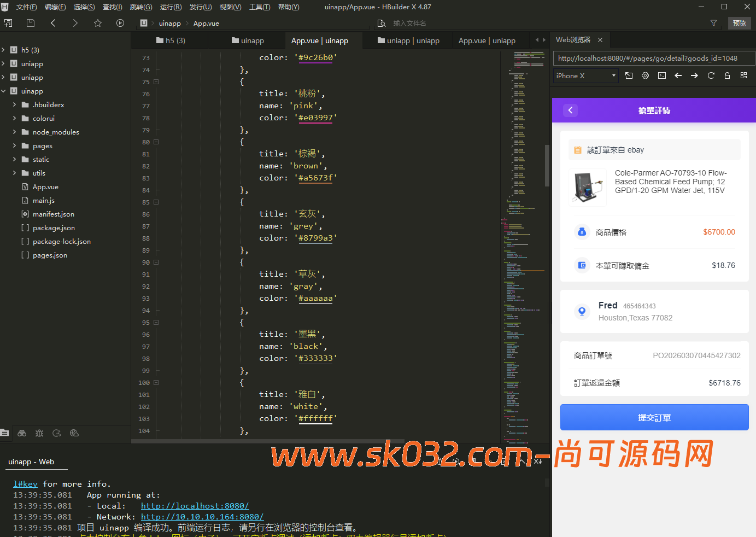Open the browser devtools console icon
The image size is (756, 537).
pyautogui.click(x=661, y=75)
